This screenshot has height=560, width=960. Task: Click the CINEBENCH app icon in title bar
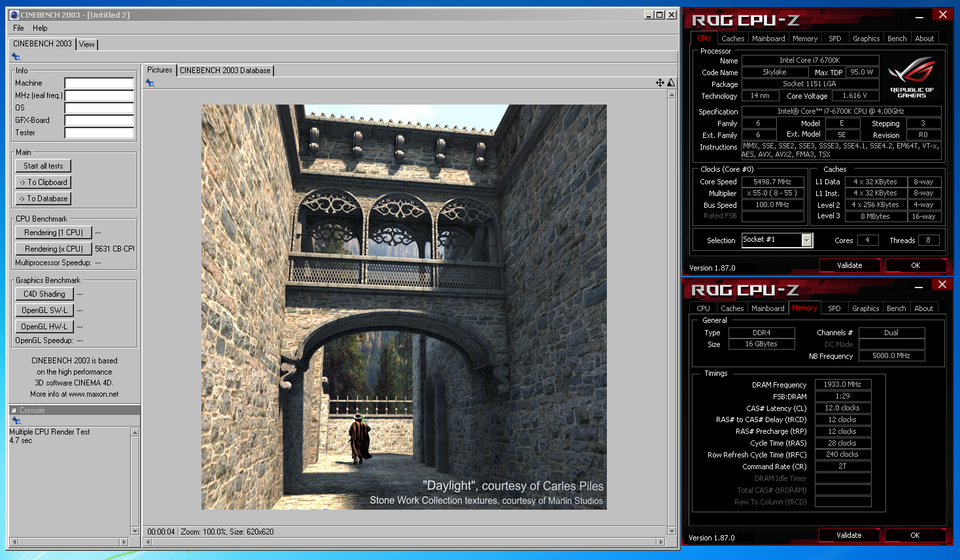tap(14, 14)
